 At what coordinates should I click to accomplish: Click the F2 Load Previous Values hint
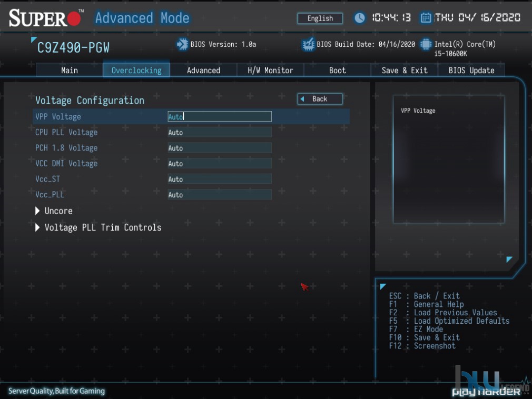tap(443, 313)
